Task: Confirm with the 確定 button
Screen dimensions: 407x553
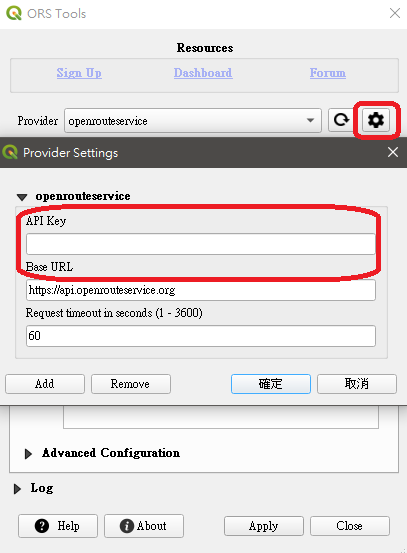Action: click(271, 384)
